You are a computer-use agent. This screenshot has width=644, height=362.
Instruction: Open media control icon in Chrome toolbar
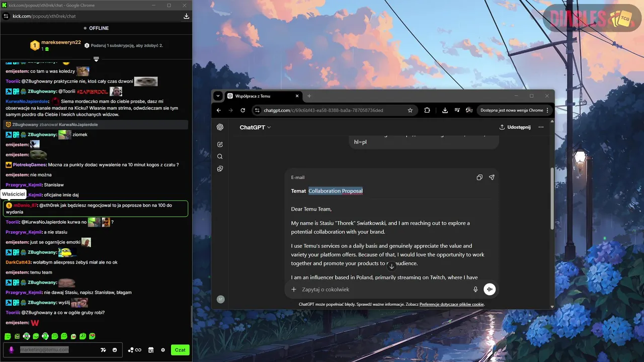pos(457,110)
